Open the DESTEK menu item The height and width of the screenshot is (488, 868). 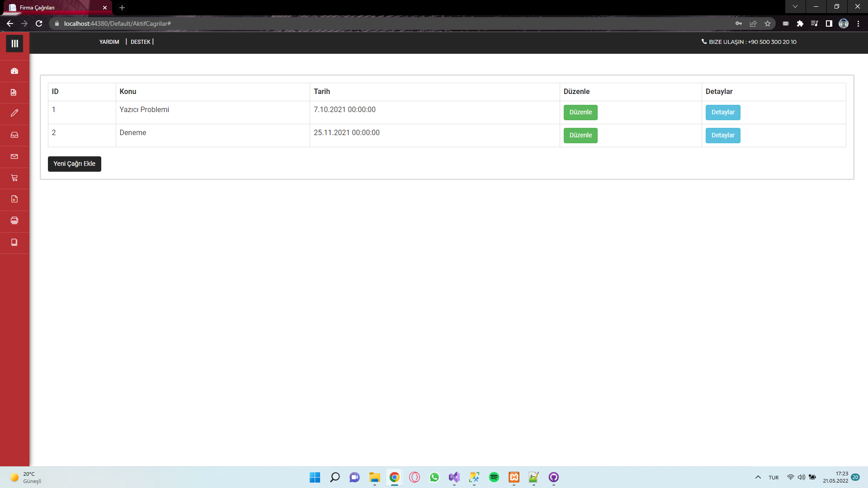coord(141,42)
